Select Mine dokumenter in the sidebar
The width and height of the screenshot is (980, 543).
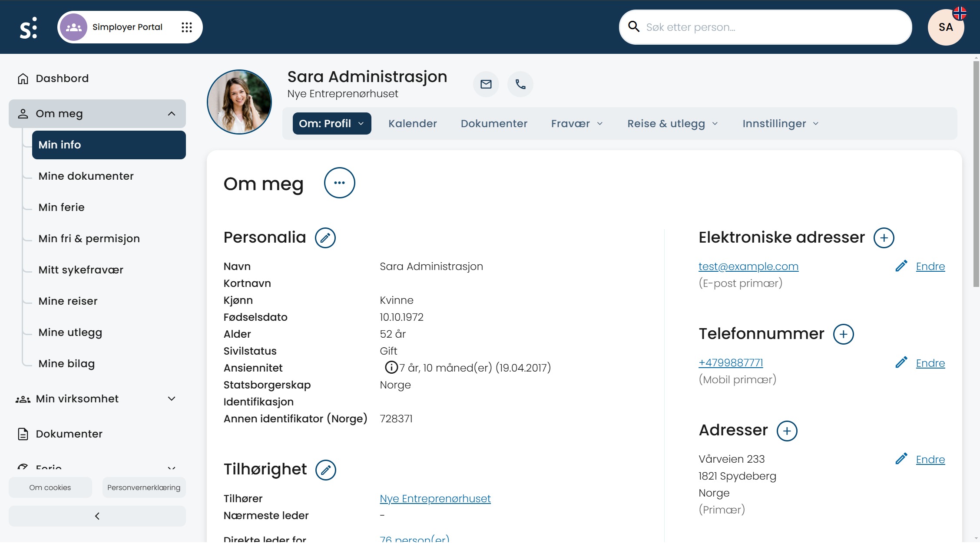pyautogui.click(x=86, y=176)
